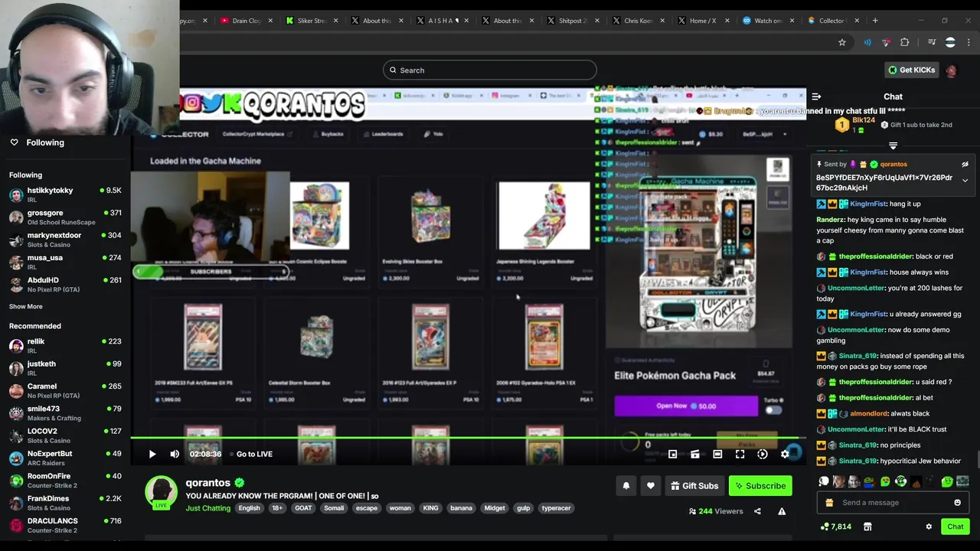Click the gift icon in message box

(x=829, y=503)
